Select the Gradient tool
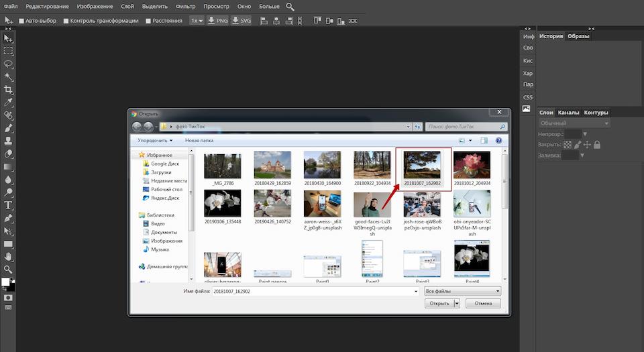Viewport: 644px width, 352px height. [x=8, y=166]
